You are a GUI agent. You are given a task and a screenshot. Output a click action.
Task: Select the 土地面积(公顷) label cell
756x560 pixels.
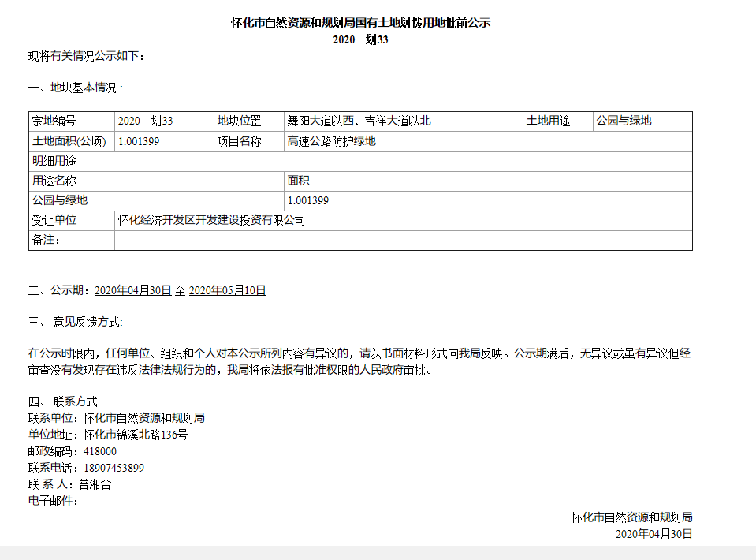click(x=72, y=142)
